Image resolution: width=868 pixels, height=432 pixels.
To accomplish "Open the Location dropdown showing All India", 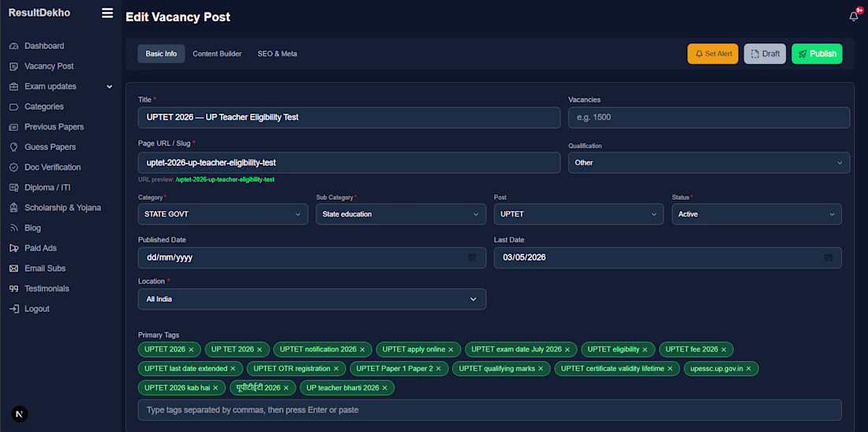I will (312, 299).
